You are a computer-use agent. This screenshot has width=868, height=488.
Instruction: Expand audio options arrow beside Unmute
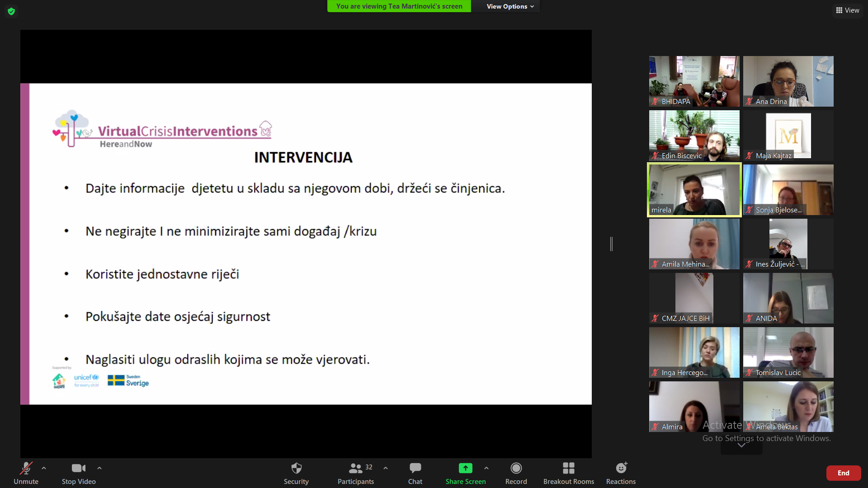click(x=44, y=468)
